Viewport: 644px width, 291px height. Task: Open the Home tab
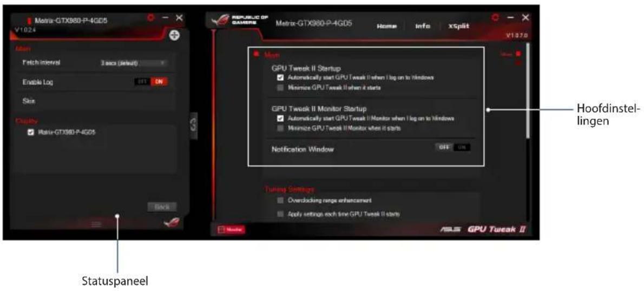(x=386, y=27)
